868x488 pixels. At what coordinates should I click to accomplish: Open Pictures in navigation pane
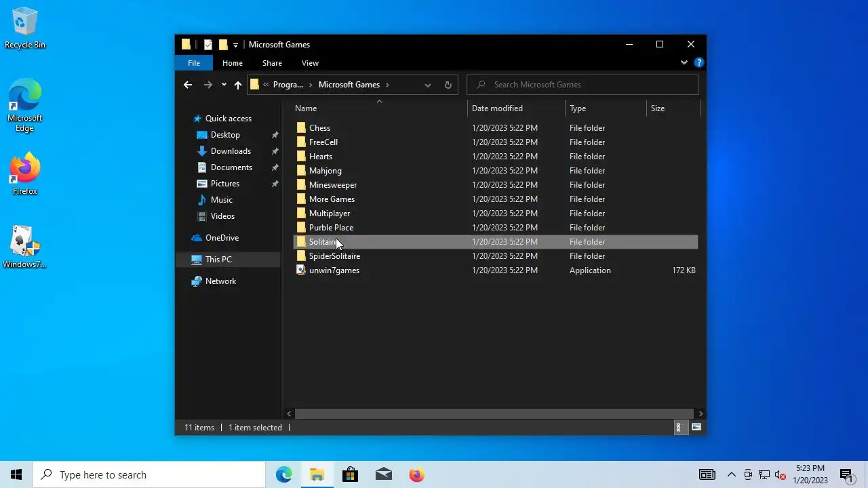pos(224,184)
